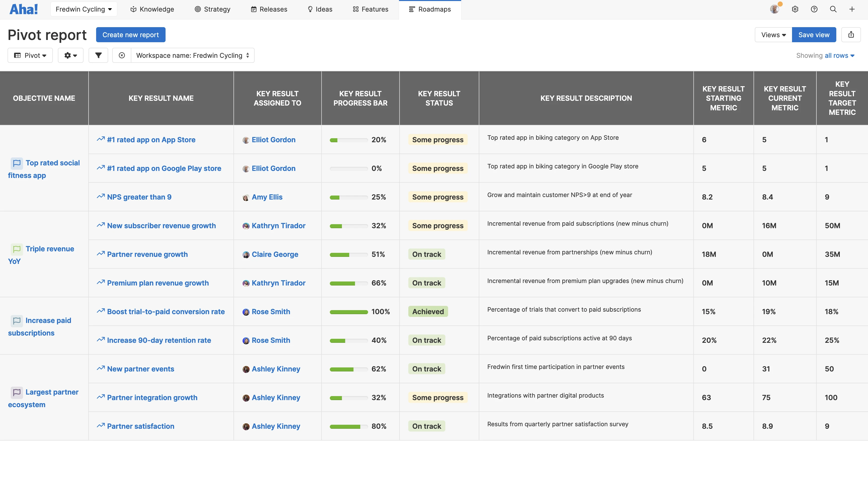Click the share/export icon next to Save view
Viewport: 868px width, 477px height.
[x=851, y=34]
